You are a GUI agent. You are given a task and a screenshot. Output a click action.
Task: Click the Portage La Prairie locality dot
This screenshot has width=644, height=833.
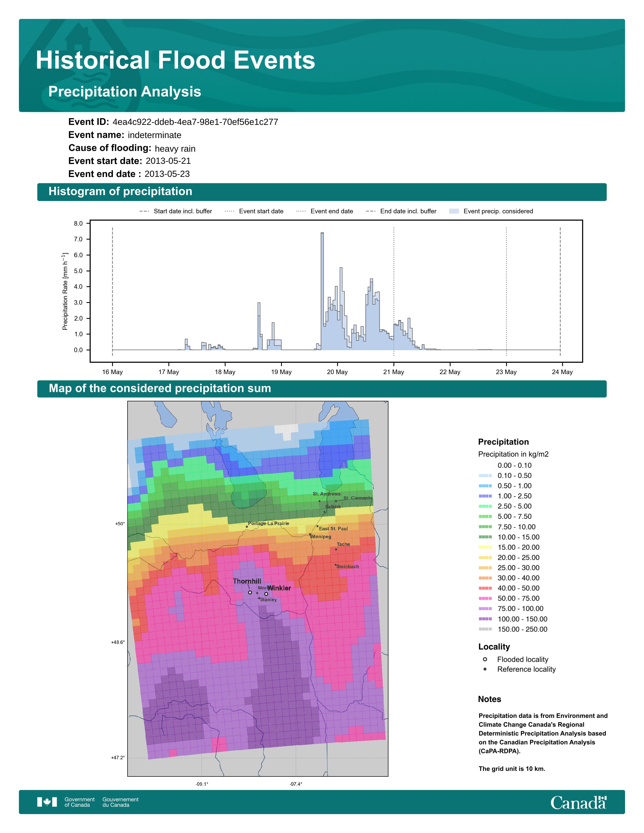click(x=247, y=527)
